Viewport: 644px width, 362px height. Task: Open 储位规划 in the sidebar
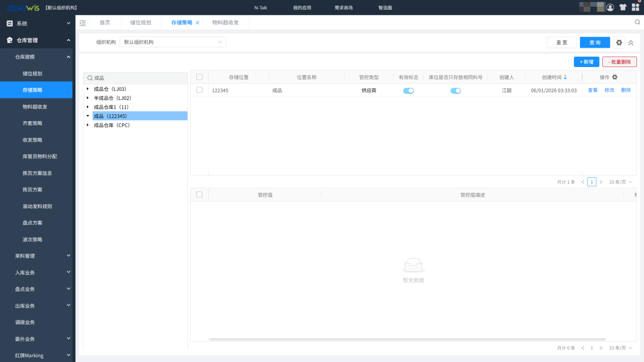pos(33,73)
